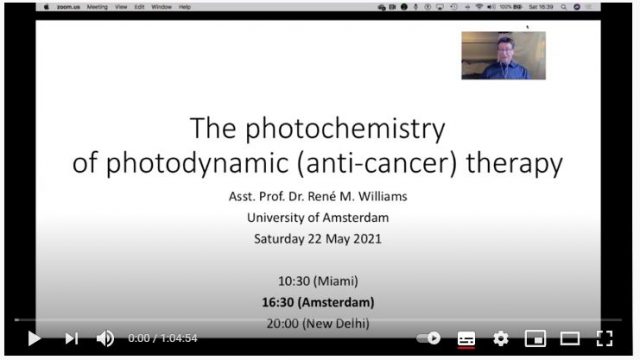This screenshot has height=360, width=640.
Task: Turn on subtitles/closed captions
Action: [x=466, y=339]
